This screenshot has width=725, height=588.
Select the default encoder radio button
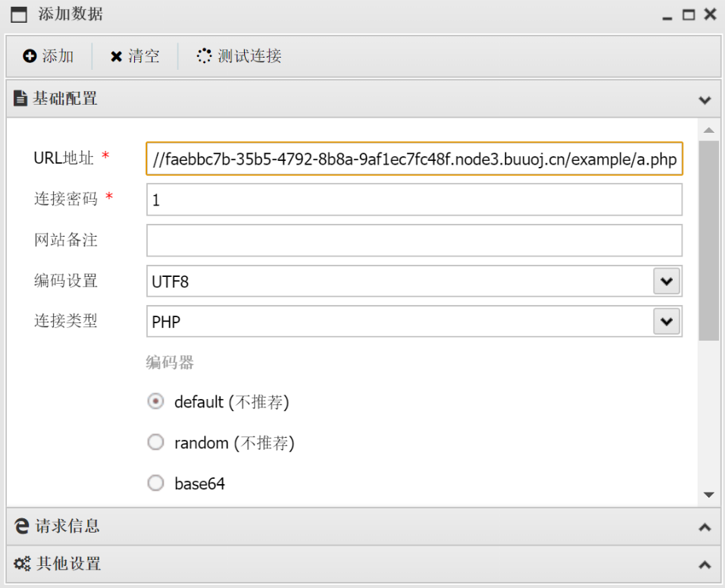tap(155, 401)
